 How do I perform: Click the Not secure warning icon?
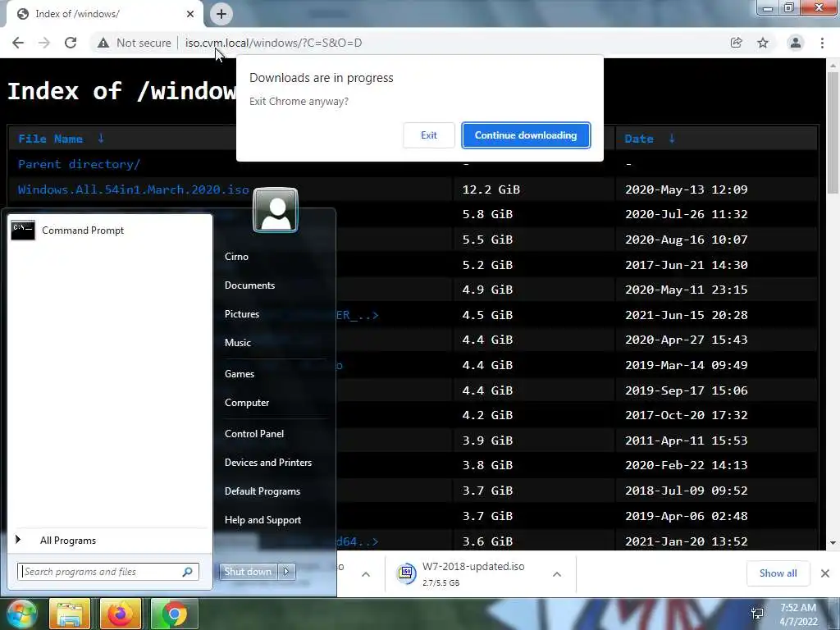tap(103, 43)
